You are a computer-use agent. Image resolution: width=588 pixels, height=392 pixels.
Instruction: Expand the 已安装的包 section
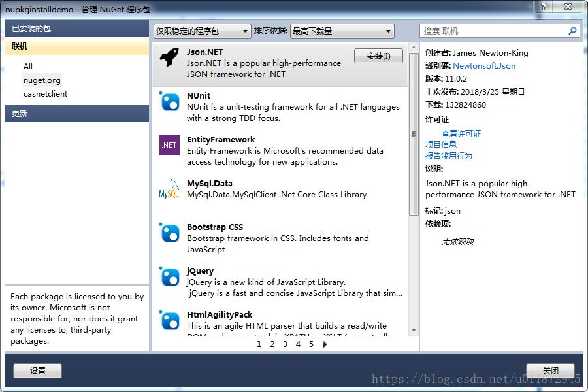(x=77, y=29)
